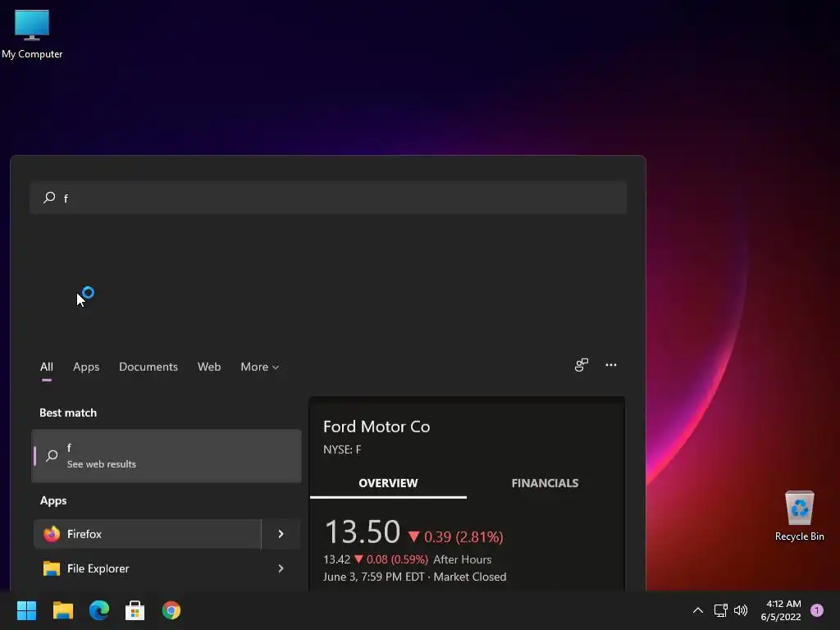Click the magnifier icon in search box
The width and height of the screenshot is (840, 630).
pyautogui.click(x=49, y=198)
